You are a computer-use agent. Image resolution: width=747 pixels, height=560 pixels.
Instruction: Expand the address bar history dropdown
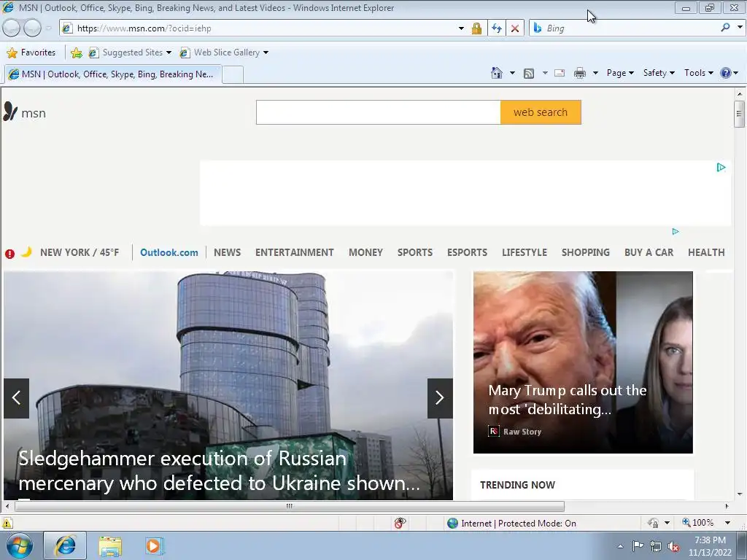[461, 28]
